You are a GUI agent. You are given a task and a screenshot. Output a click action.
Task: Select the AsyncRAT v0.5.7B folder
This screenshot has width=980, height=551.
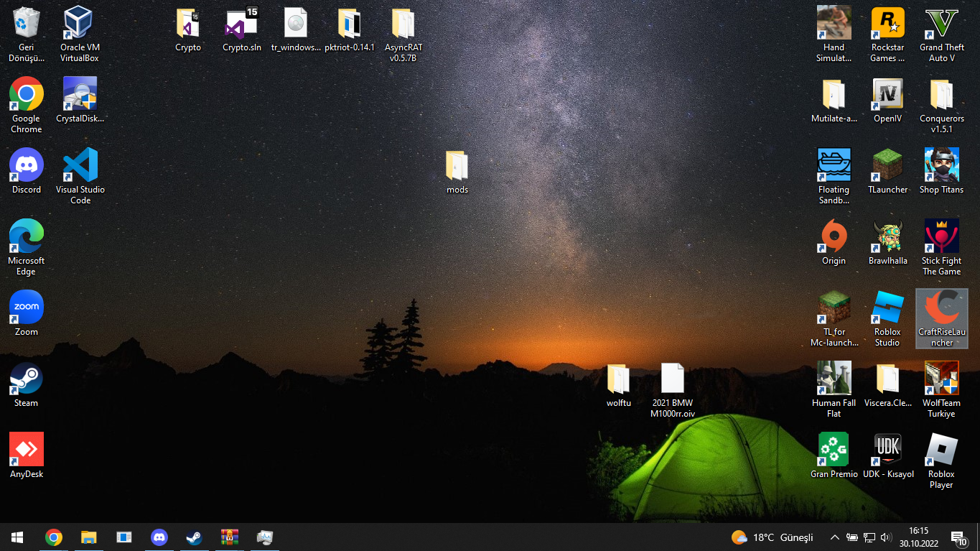point(403,34)
